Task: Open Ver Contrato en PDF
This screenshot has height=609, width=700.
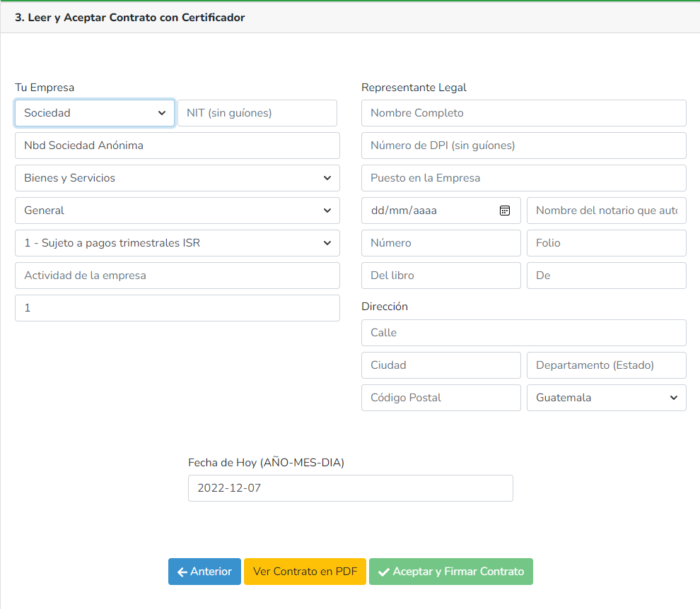Action: (305, 572)
